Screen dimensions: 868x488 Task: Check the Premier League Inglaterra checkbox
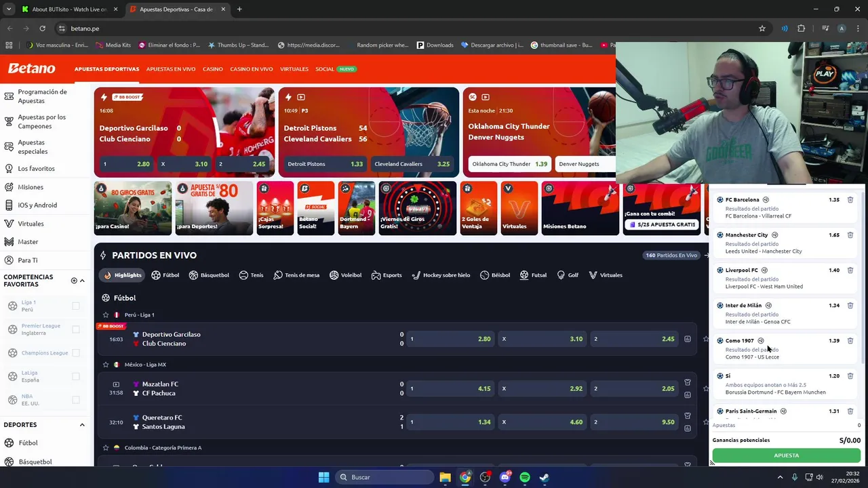pos(76,329)
